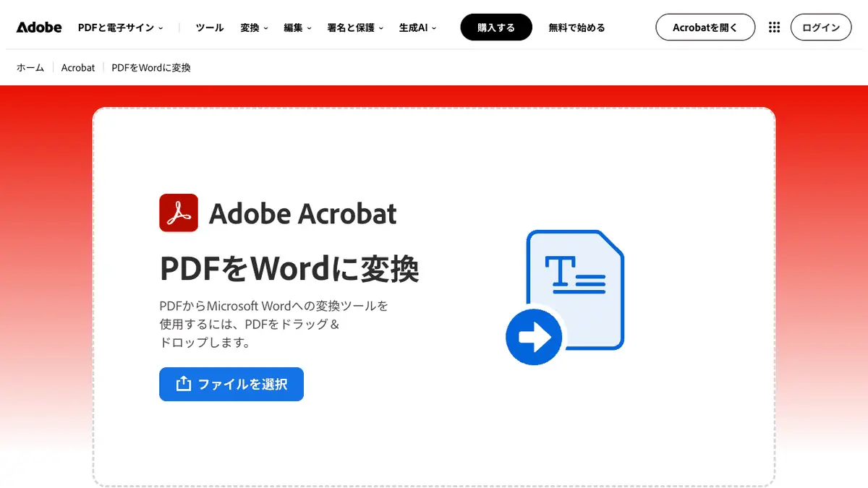Click the red Acrobat PDF logo icon

tap(179, 213)
